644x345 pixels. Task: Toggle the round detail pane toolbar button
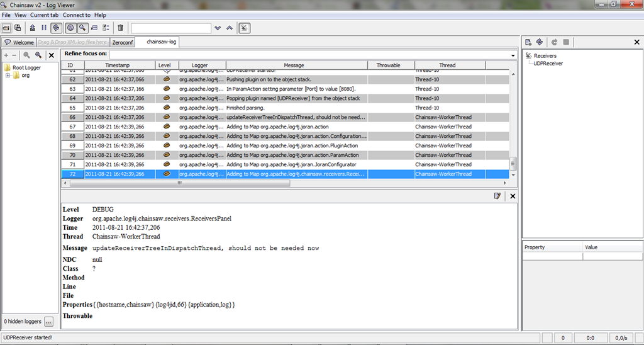click(70, 28)
